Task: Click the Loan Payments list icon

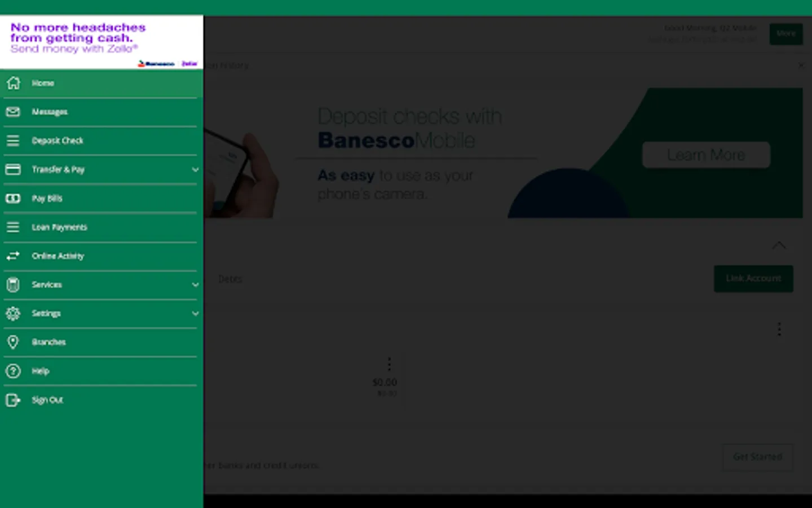Action: [x=13, y=227]
